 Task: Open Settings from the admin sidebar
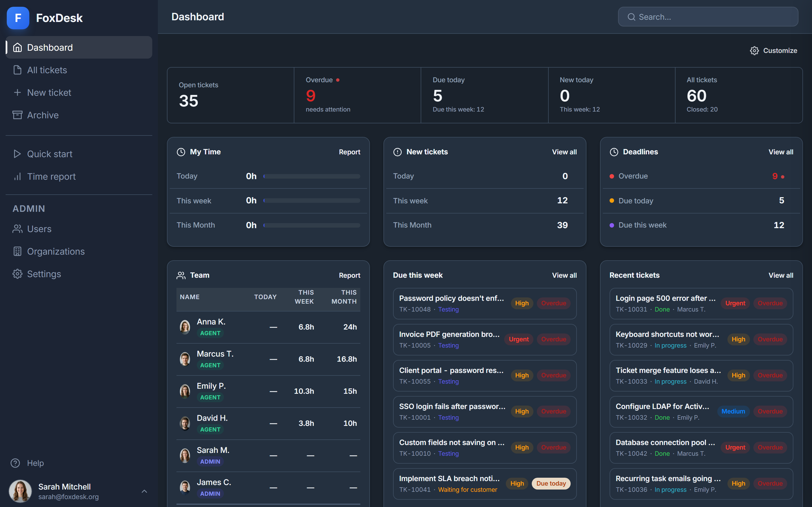click(x=44, y=273)
